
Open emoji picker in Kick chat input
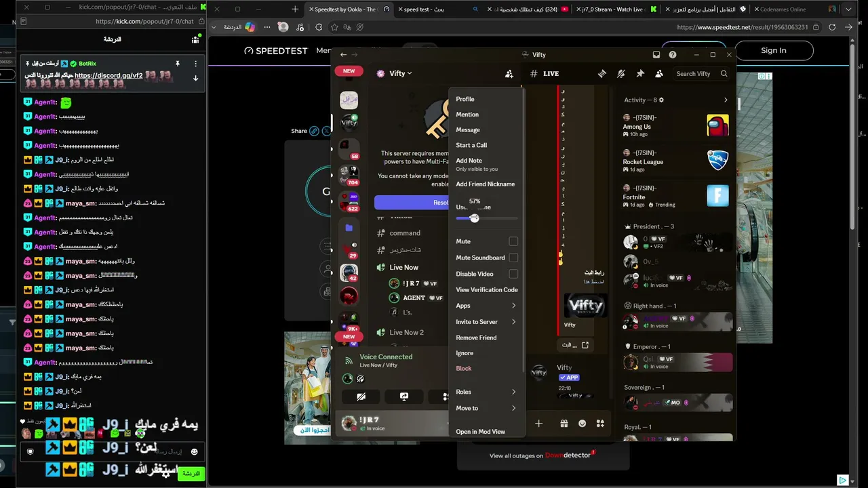[195, 451]
